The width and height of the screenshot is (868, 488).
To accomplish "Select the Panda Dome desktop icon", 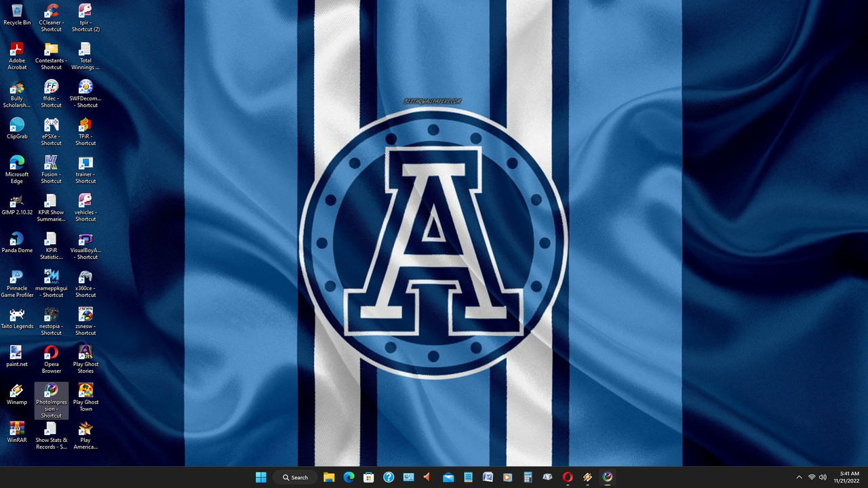I will [x=17, y=243].
